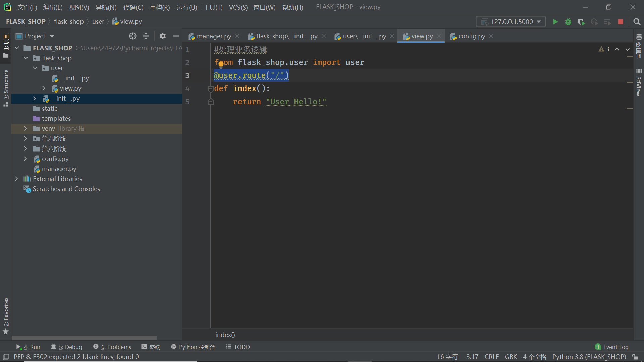Click the profile run icon
The image size is (644, 362).
coord(594,22)
